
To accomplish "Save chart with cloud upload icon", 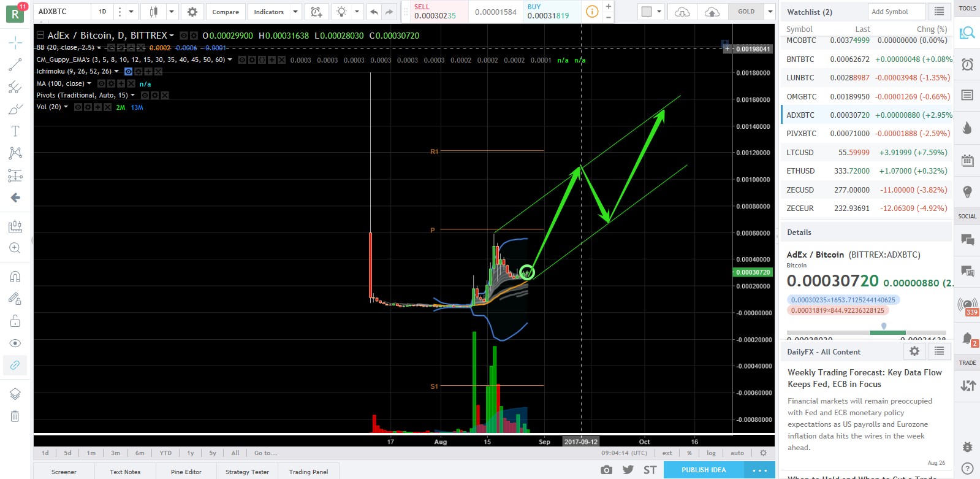I will click(x=712, y=12).
